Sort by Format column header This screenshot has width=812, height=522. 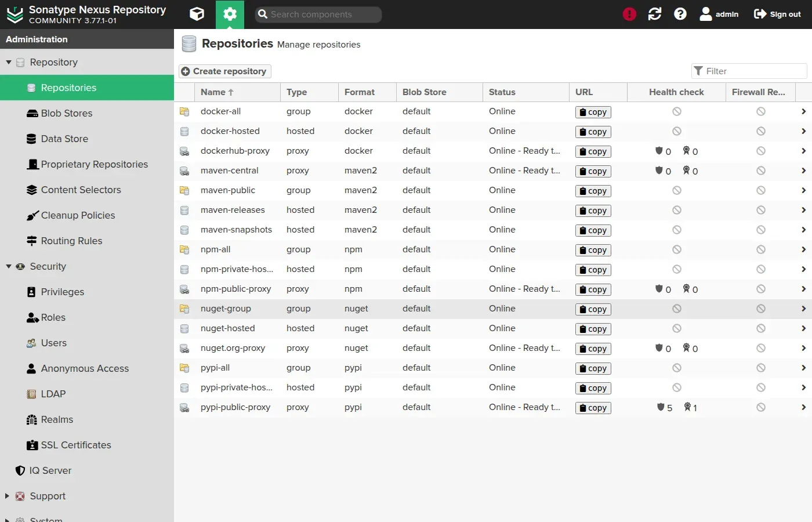click(x=367, y=92)
